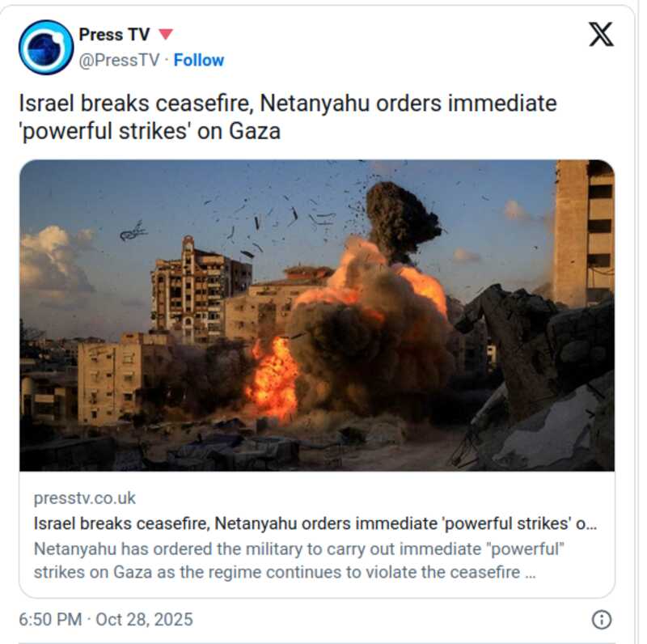Click the description line 'strikes on Gaza as the regime'
The width and height of the screenshot is (647, 644).
click(285, 572)
